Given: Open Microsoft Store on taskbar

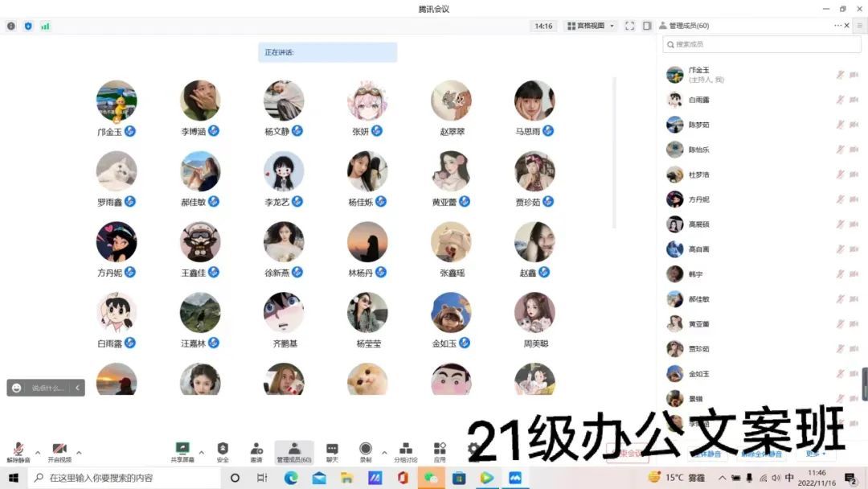Looking at the screenshot, I should click(459, 478).
